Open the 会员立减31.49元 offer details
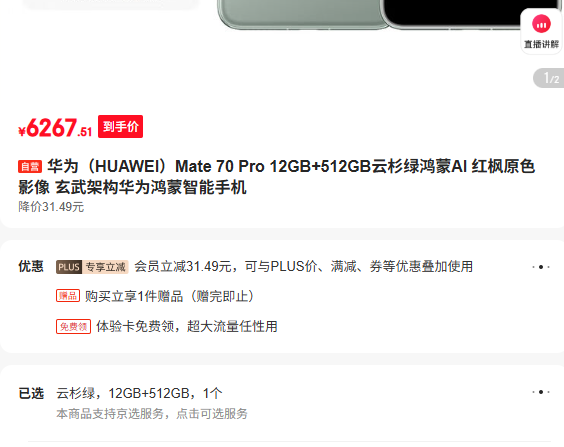564x447 pixels. [304, 267]
